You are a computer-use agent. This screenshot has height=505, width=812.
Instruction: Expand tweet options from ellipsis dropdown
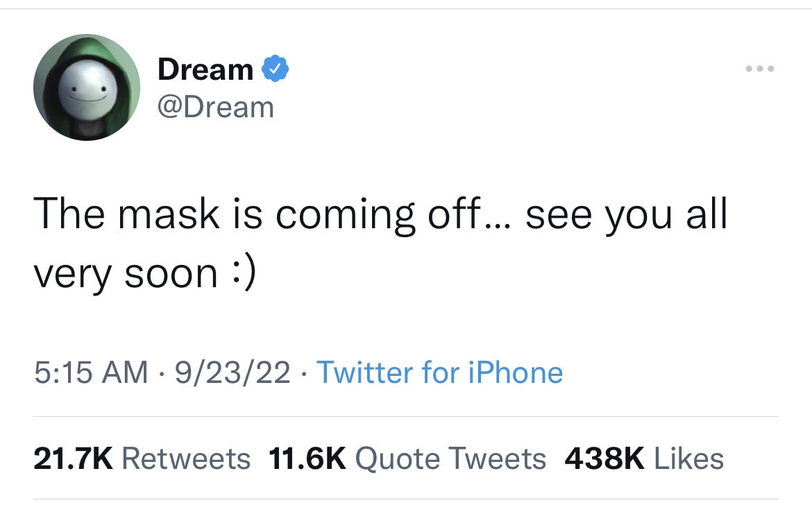(x=759, y=68)
